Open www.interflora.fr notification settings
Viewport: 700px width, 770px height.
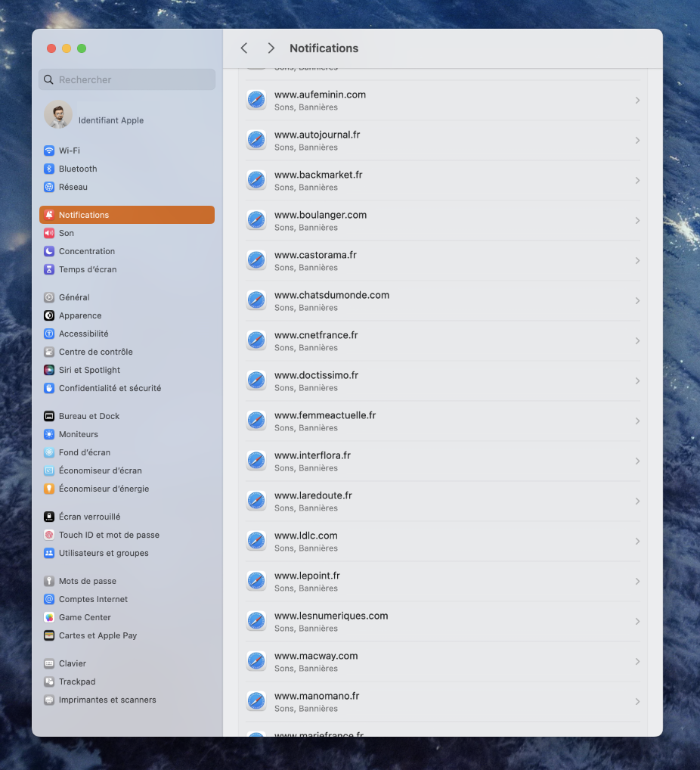[x=443, y=461]
